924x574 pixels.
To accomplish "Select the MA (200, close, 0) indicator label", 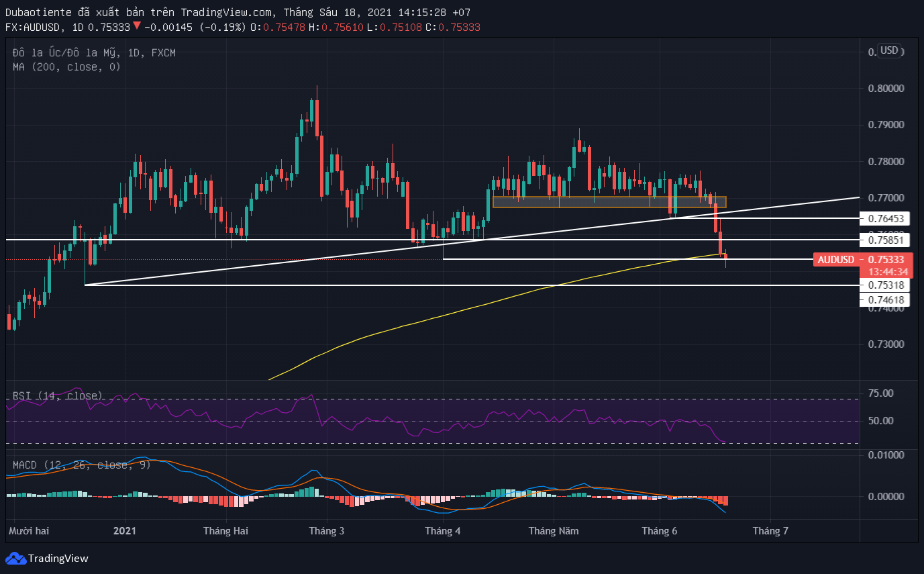I will [66, 66].
